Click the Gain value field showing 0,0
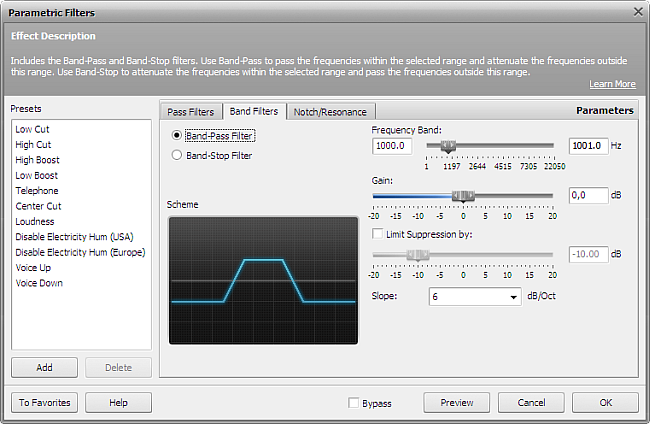 [x=589, y=195]
